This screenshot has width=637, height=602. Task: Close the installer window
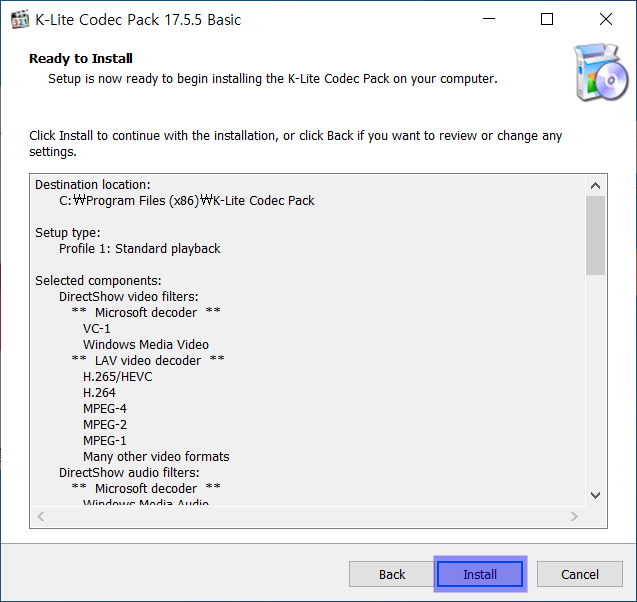[x=606, y=19]
